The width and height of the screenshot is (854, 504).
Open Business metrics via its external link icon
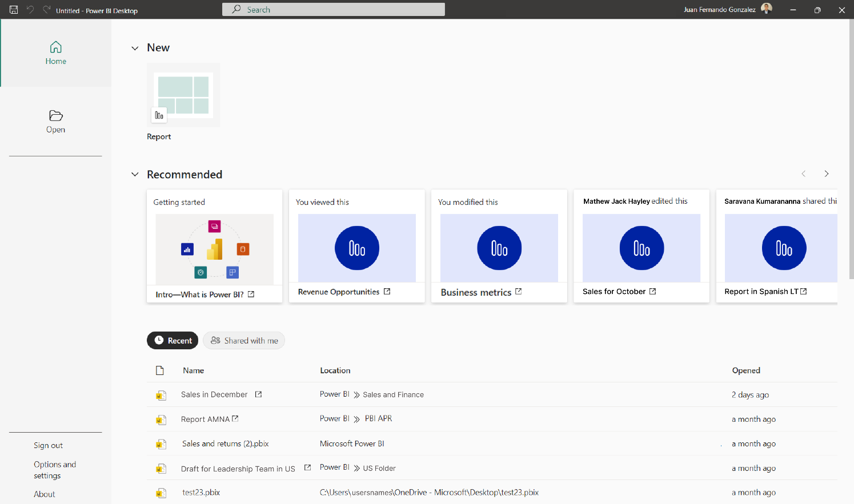pos(518,291)
